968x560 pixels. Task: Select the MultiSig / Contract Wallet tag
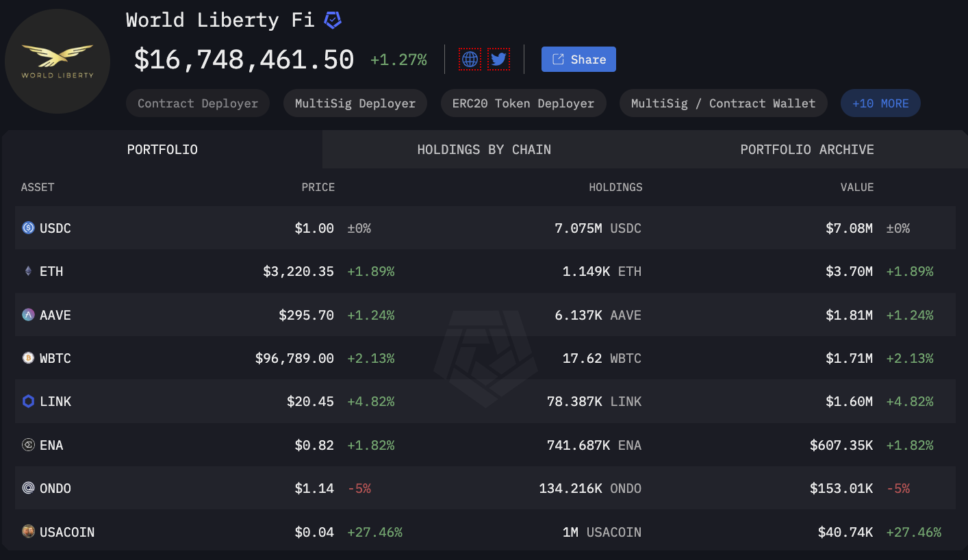724,103
